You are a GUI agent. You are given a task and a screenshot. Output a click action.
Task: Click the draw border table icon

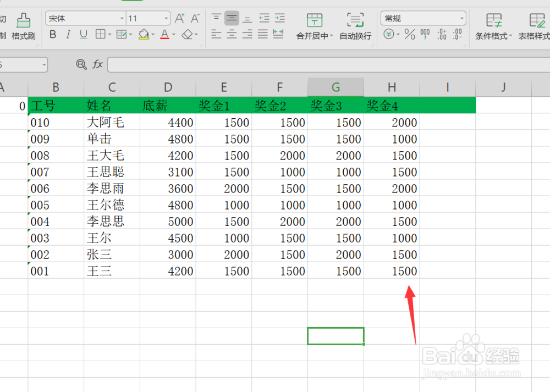tap(122, 34)
